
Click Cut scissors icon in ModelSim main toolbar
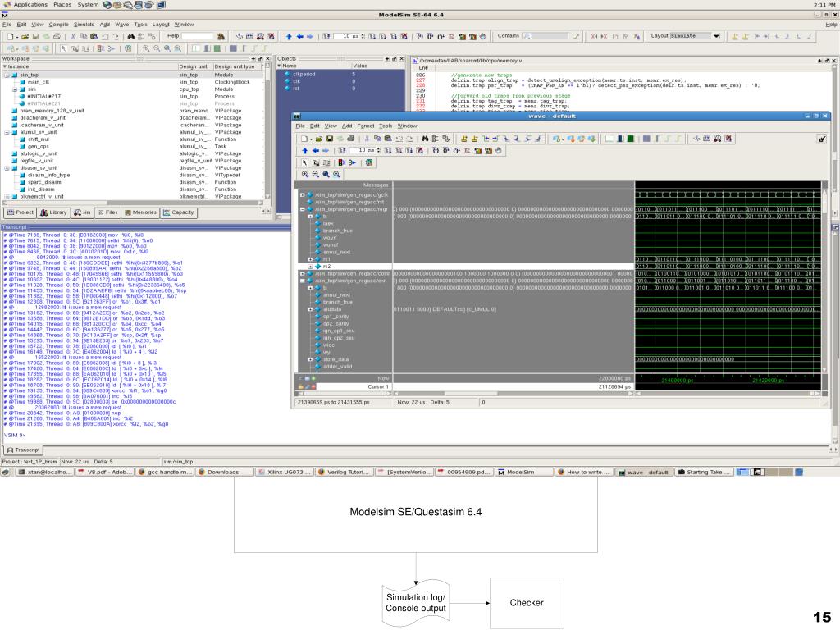point(73,36)
